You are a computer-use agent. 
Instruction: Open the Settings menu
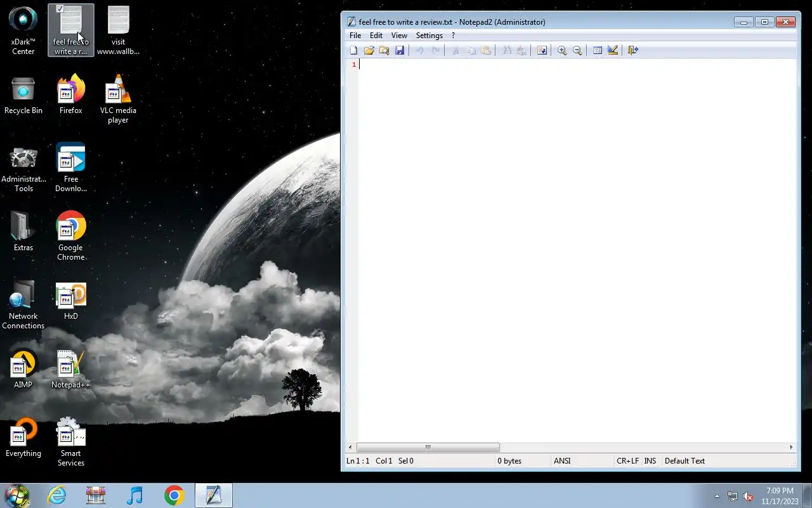429,36
